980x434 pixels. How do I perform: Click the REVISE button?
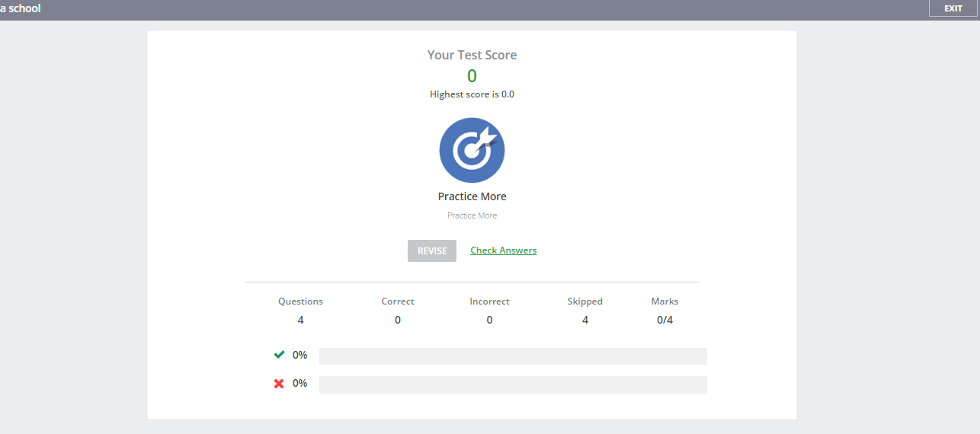pyautogui.click(x=432, y=251)
